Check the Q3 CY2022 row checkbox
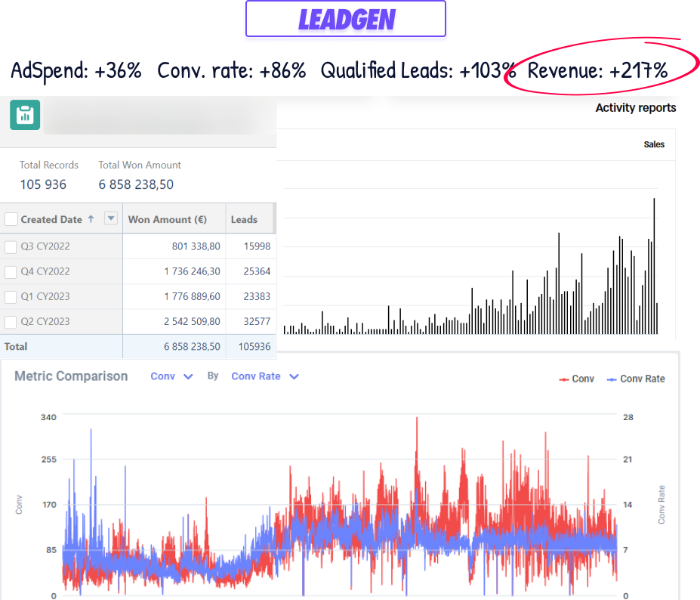The width and height of the screenshot is (700, 600). 11,246
